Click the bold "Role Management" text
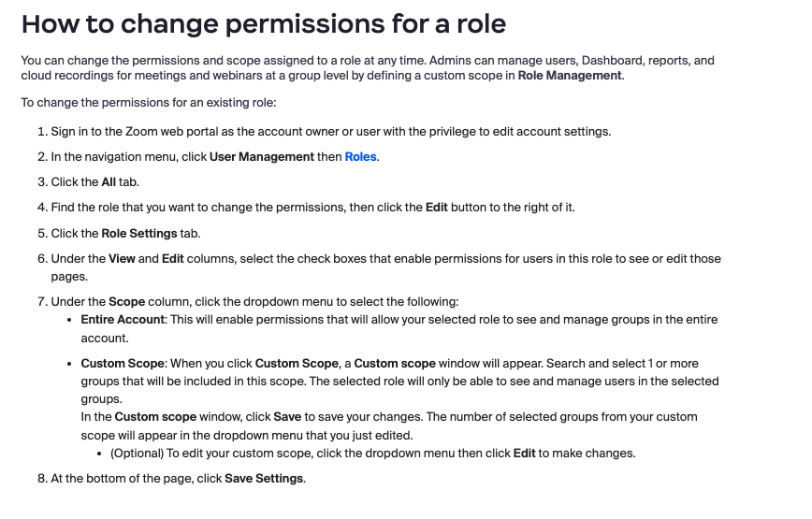Viewport: 812px width, 519px height. pyautogui.click(x=570, y=76)
